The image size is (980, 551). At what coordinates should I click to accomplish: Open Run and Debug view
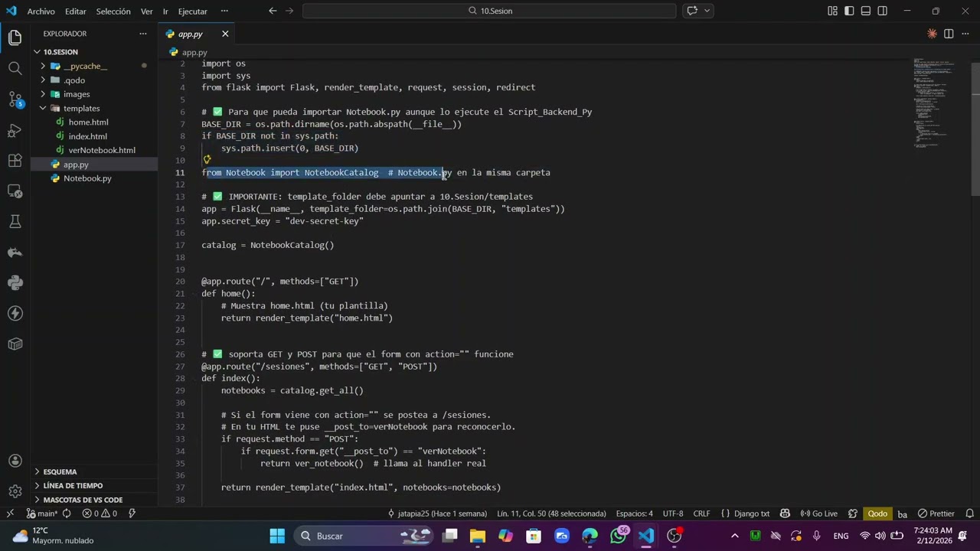[x=15, y=129]
